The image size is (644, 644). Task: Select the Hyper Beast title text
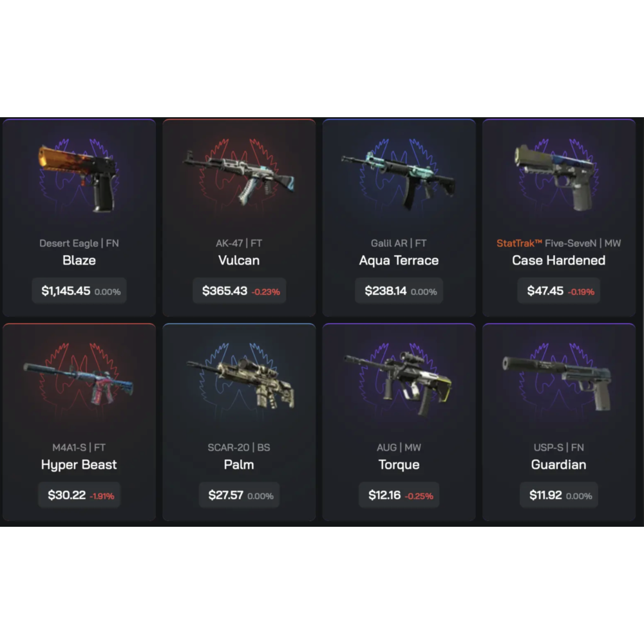click(x=79, y=465)
